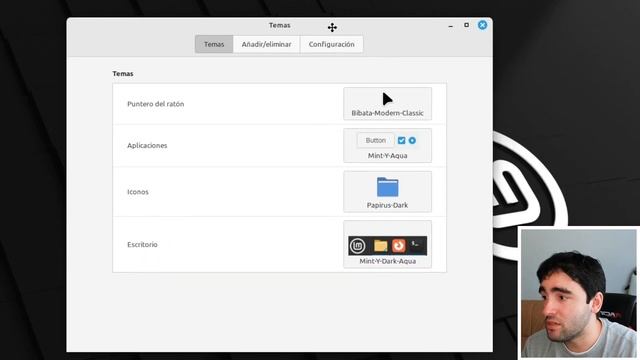Click the black cursor preview icon
The image size is (640, 360).
[x=387, y=99]
